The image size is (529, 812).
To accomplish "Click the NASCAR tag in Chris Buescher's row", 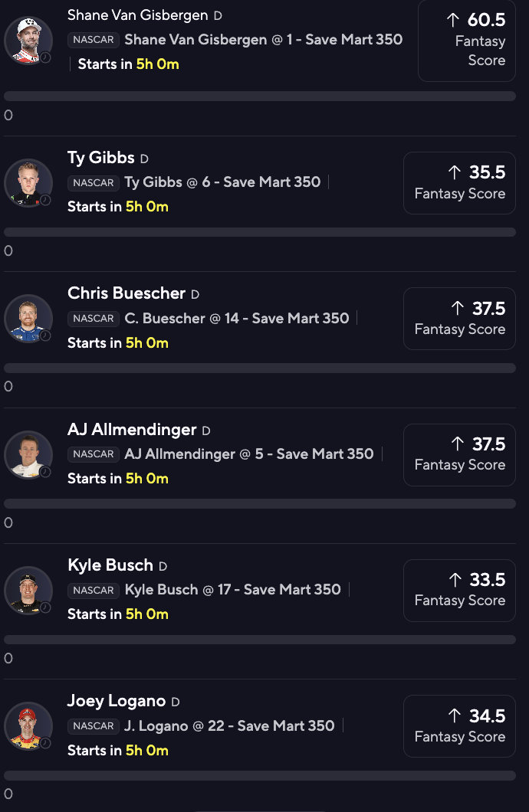I will [94, 319].
